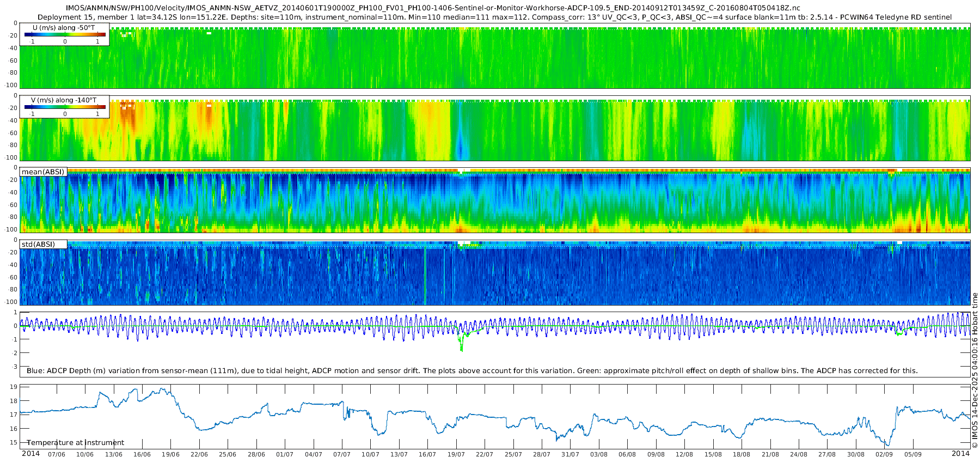The image size is (980, 463).
Task: Click the blue ADCP Depth variation caption text
Action: (x=472, y=370)
